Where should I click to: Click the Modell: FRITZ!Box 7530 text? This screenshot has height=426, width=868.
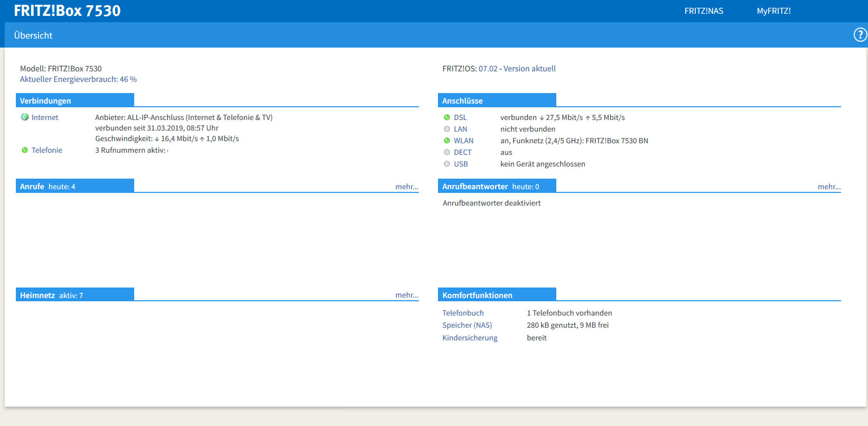61,69
